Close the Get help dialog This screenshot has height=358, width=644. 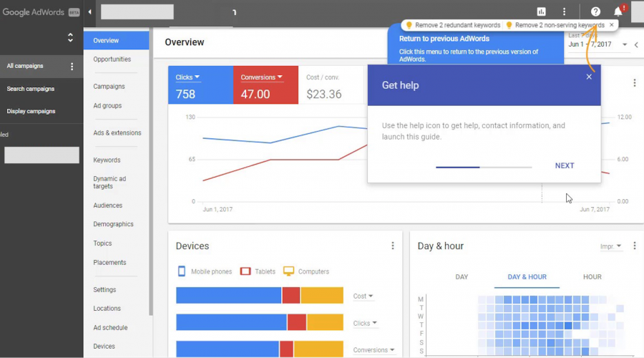coord(589,77)
